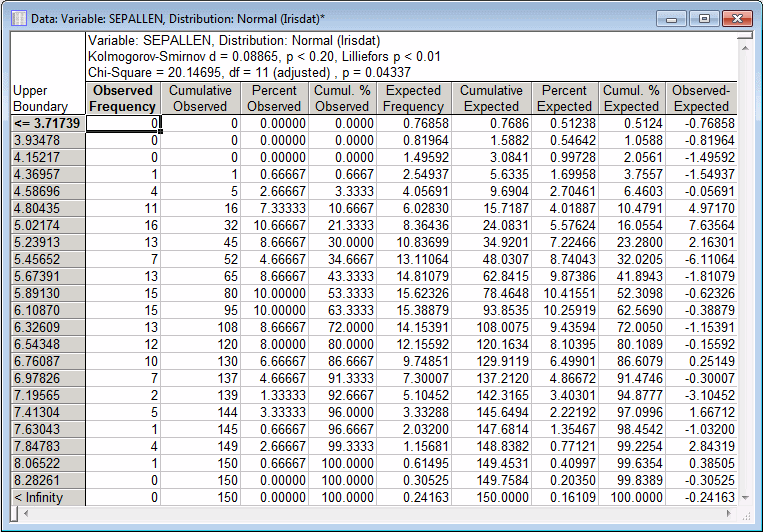Select the row header labeled <= 3.71739

(47, 123)
